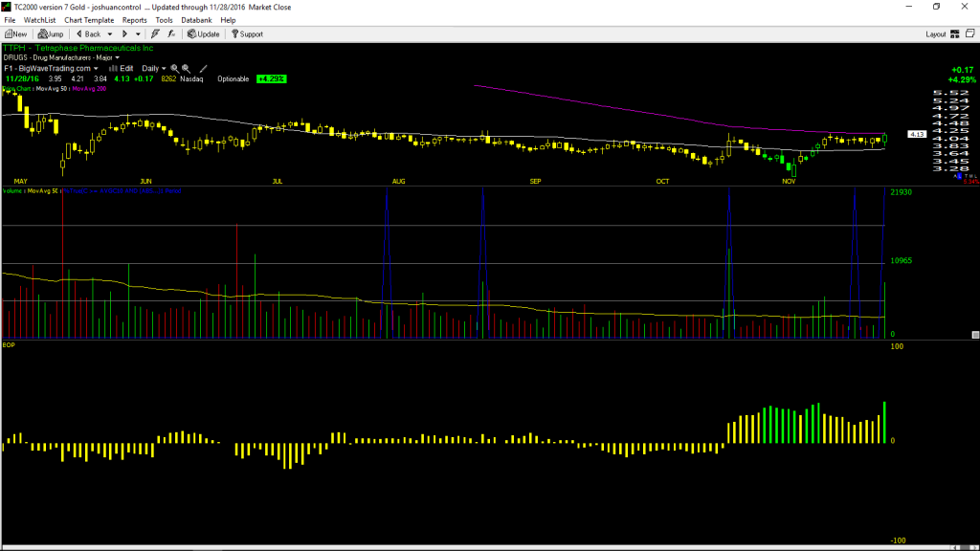Open the Back history dropdown arrow

pyautogui.click(x=110, y=34)
